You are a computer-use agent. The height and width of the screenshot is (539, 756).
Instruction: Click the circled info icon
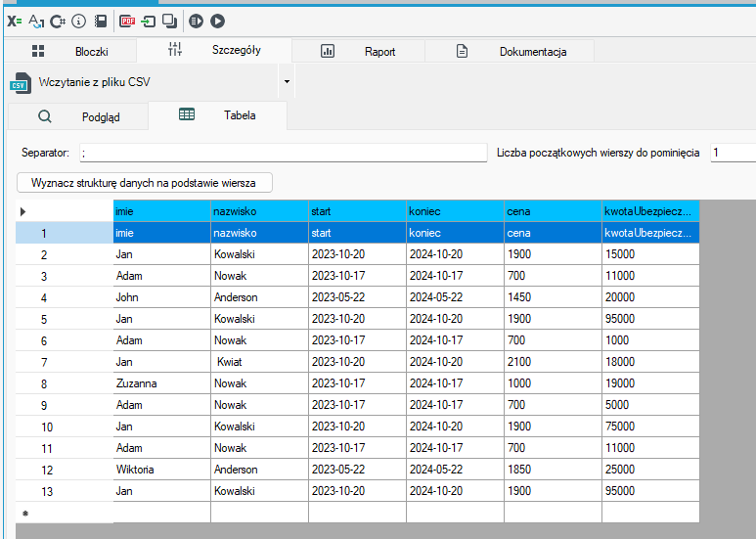click(78, 22)
